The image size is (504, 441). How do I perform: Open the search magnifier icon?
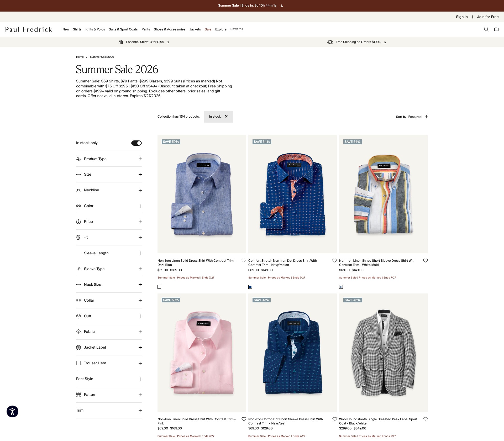[486, 29]
